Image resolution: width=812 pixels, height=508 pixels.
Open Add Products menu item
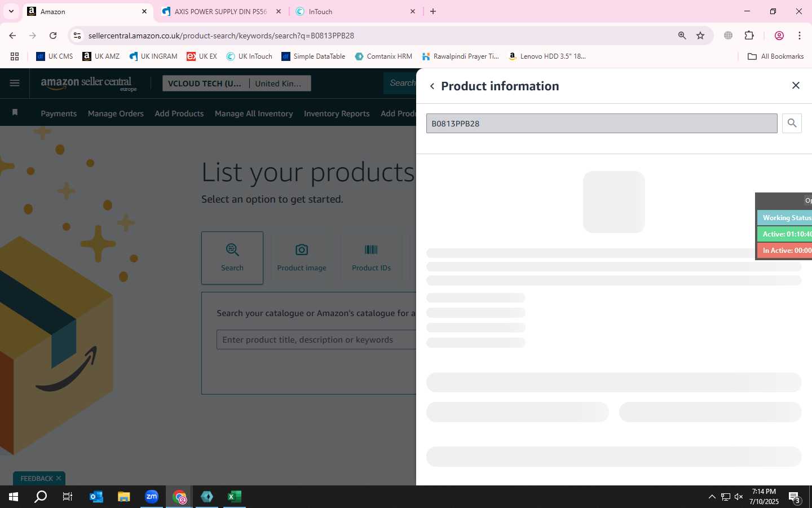tap(179, 113)
